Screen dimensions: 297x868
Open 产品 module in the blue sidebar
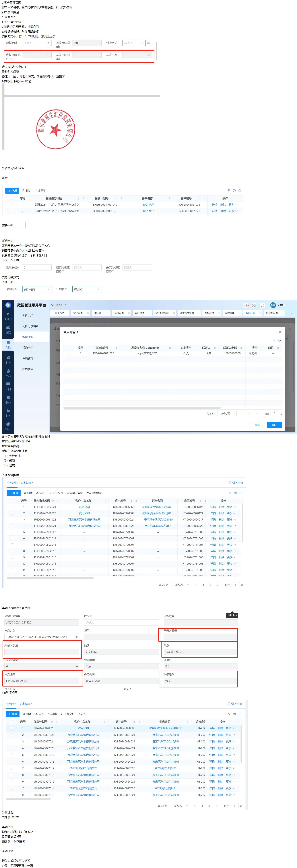tap(8, 373)
